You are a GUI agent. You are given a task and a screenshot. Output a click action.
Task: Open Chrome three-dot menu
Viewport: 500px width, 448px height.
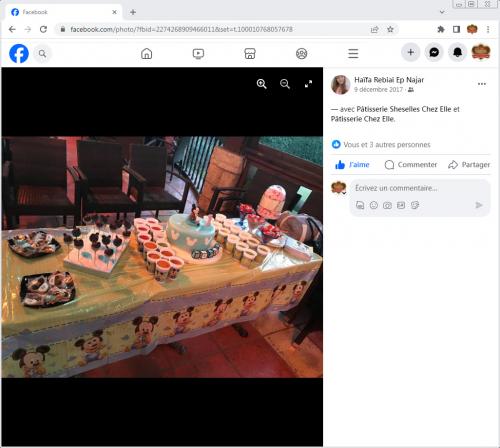click(x=488, y=29)
